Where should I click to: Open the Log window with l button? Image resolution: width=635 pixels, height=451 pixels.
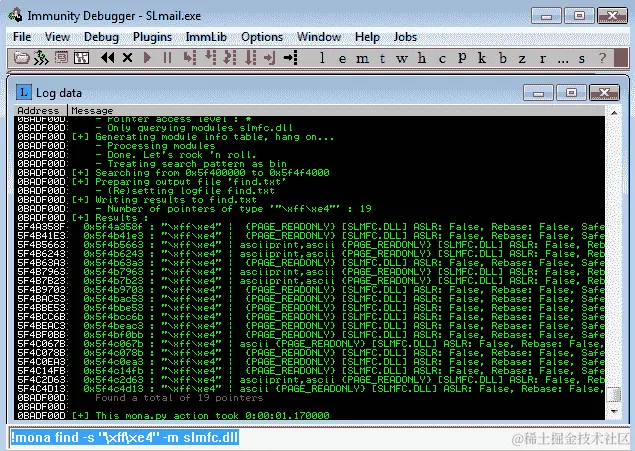tap(322, 58)
